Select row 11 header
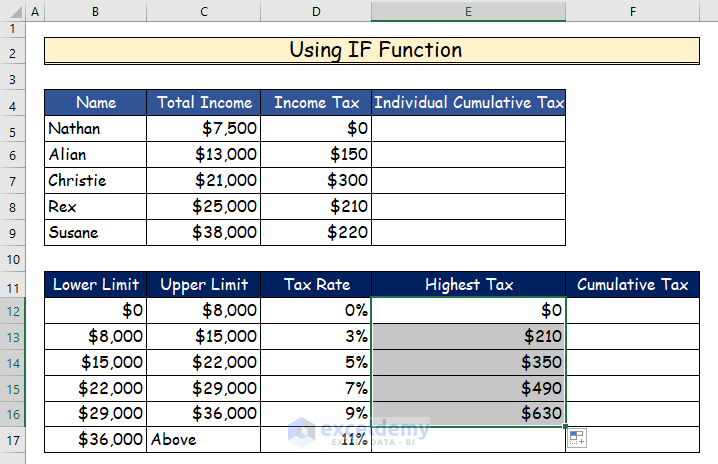The width and height of the screenshot is (718, 464). (x=11, y=284)
